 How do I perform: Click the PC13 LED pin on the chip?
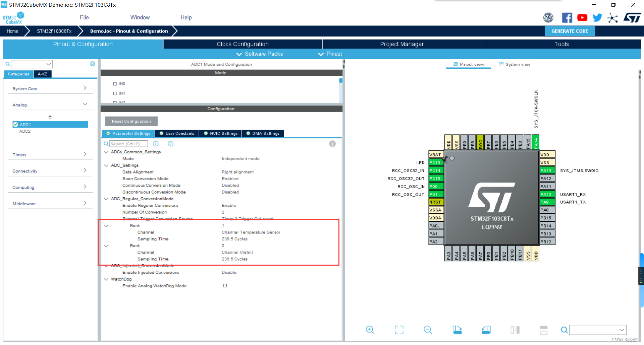436,162
